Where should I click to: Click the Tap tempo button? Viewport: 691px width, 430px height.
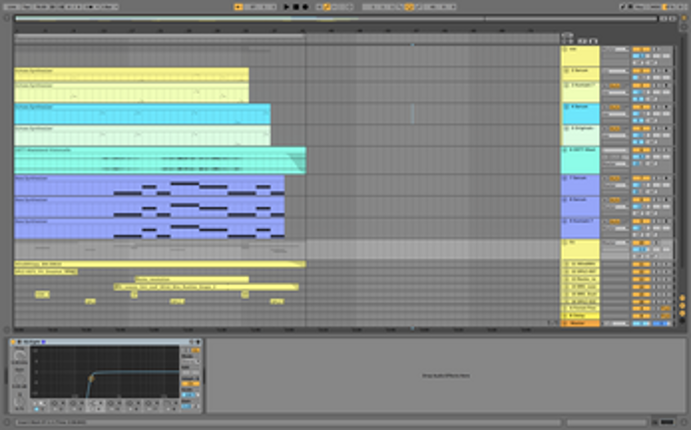26,7
